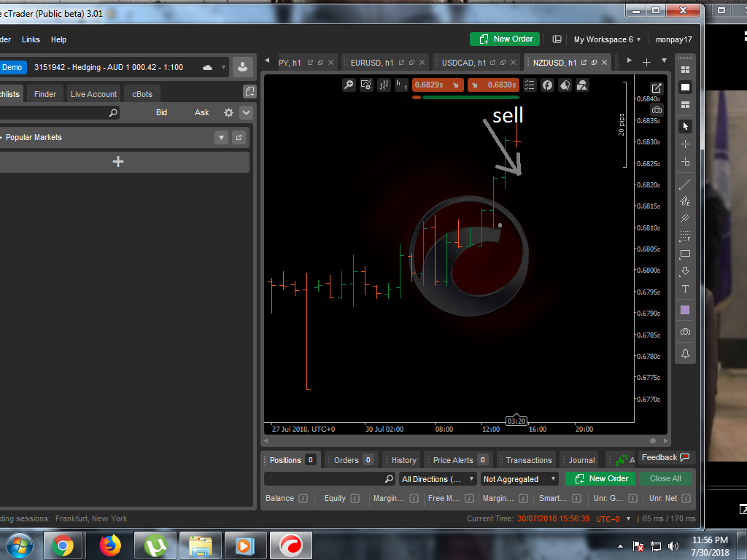
Task: Close the NZDUSD, h1 chart tab
Action: [604, 63]
